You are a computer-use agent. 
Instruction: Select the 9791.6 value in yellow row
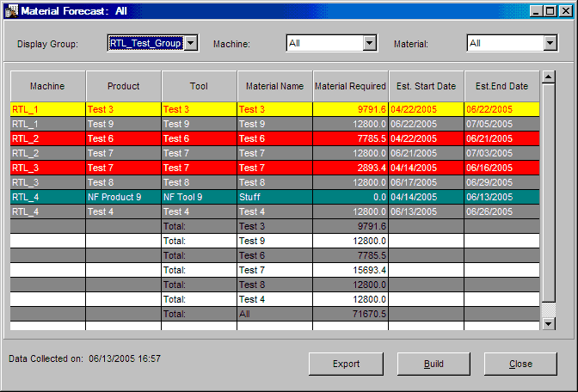351,109
